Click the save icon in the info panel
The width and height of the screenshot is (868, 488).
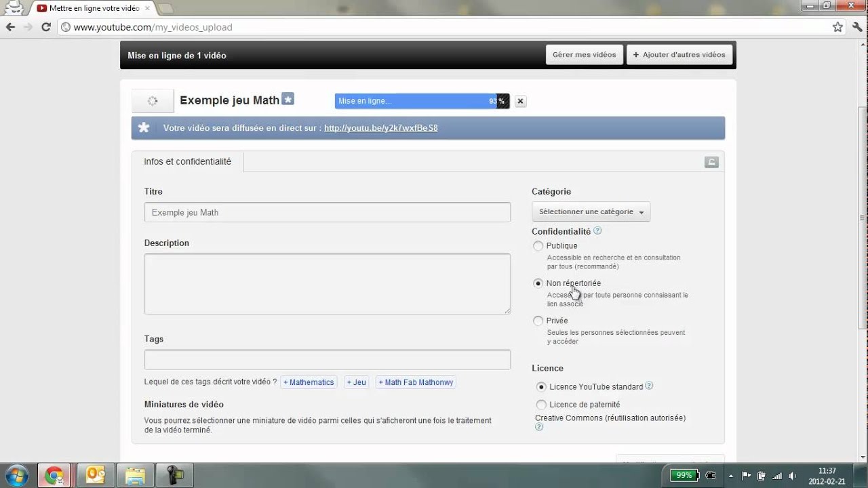pyautogui.click(x=711, y=162)
